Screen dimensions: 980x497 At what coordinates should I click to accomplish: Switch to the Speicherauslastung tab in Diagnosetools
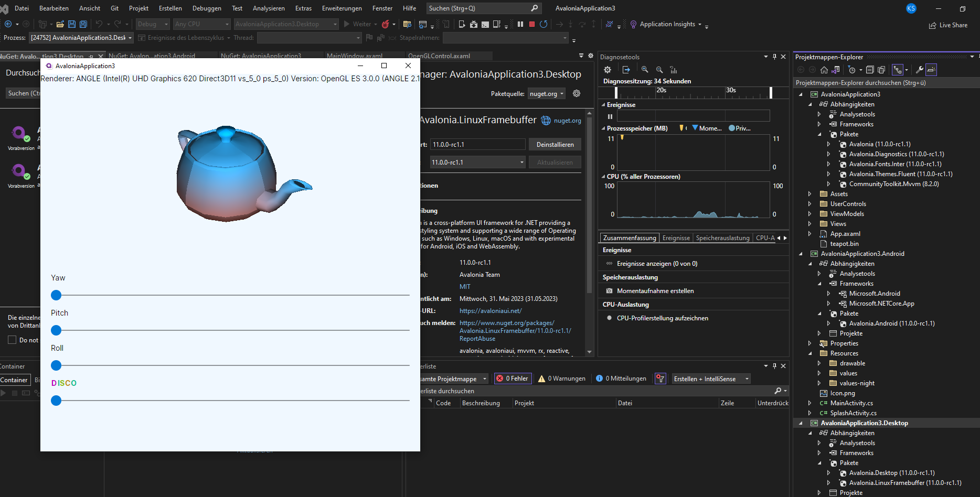click(722, 237)
